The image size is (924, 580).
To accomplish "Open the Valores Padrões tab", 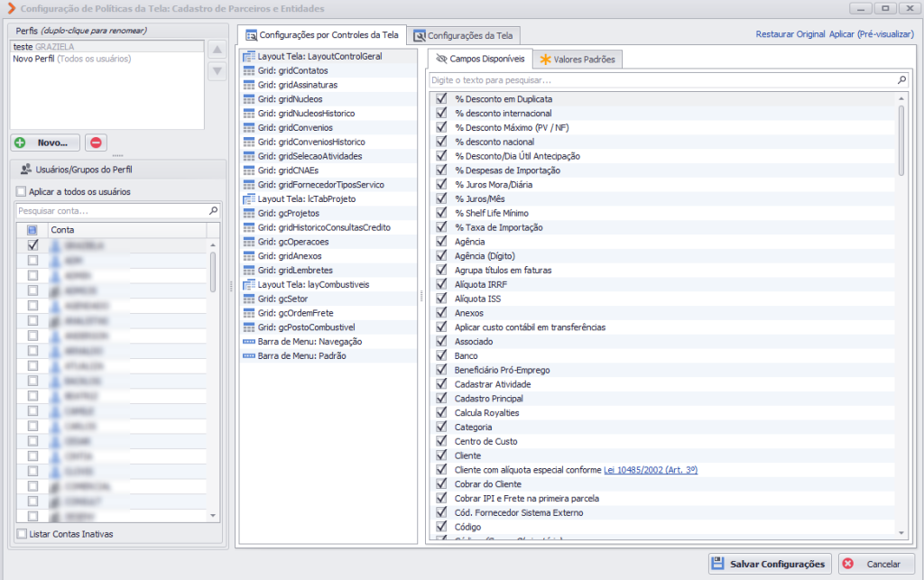I will pos(577,59).
